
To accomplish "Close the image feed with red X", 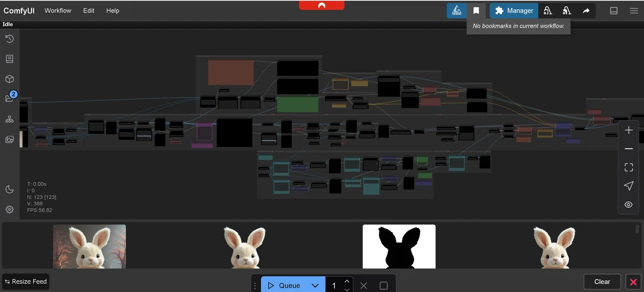I will pos(633,282).
